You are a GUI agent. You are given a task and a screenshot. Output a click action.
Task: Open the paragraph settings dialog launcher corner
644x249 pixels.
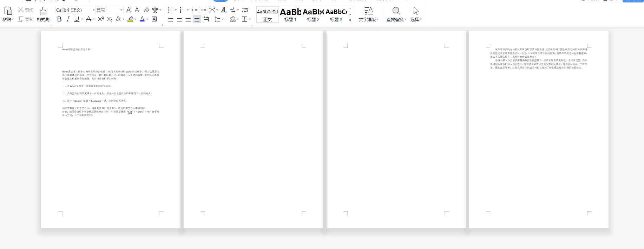point(251,25)
